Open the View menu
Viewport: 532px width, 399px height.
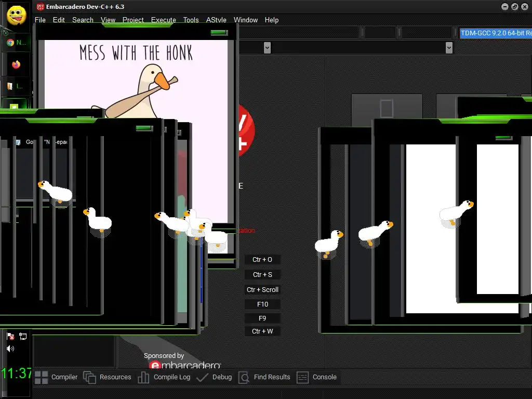pos(108,20)
